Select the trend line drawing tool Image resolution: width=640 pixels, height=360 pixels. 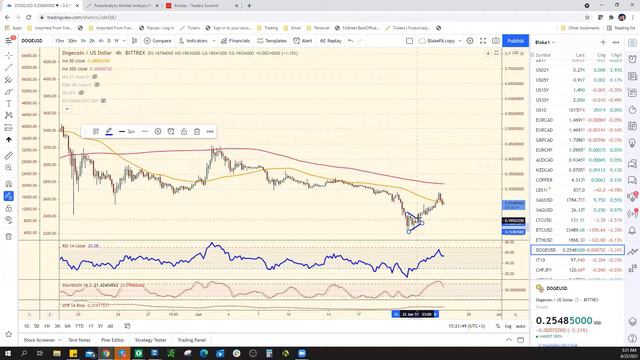click(x=9, y=67)
